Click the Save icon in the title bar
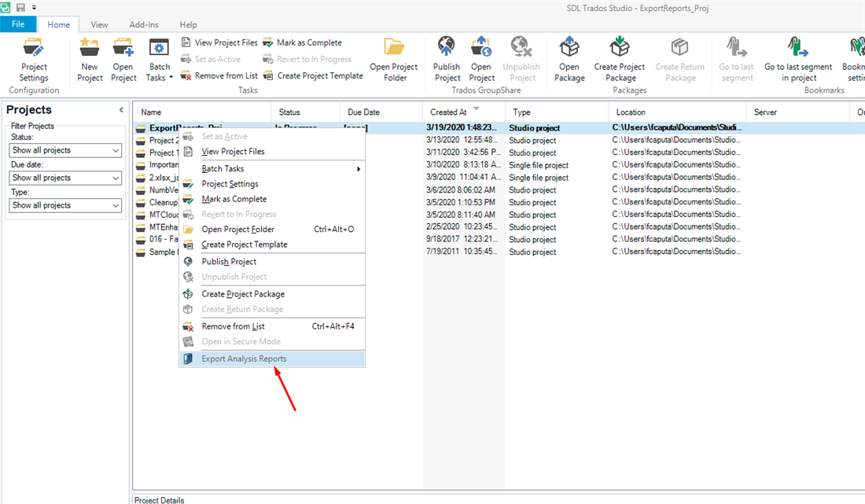The height and width of the screenshot is (504, 865). coord(20,7)
